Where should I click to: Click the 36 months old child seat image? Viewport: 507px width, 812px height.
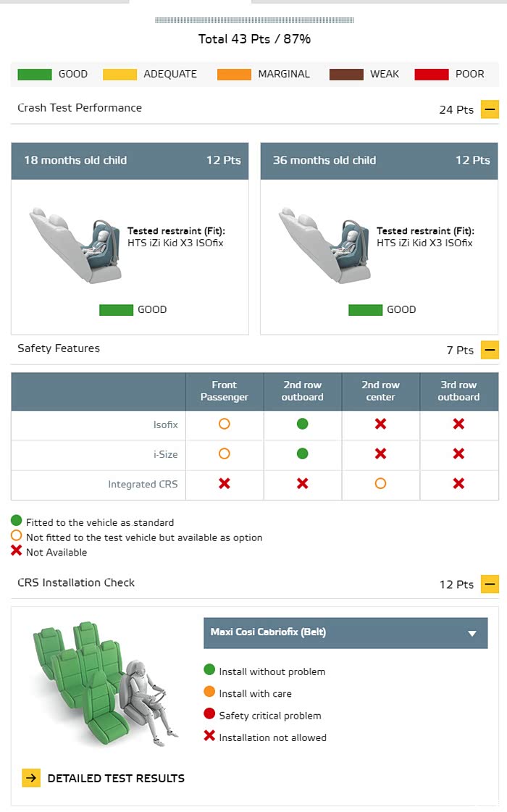324,244
